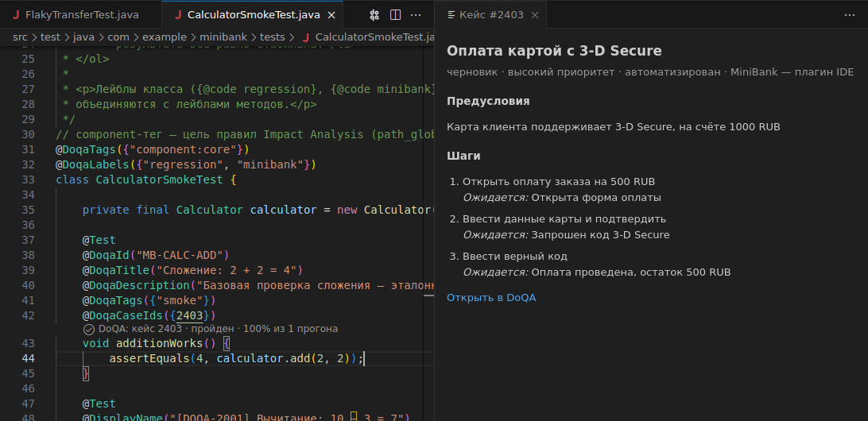Click the passed checkmark icon in the DoQA lens
Viewport: 868px width, 421px height.
coord(88,329)
